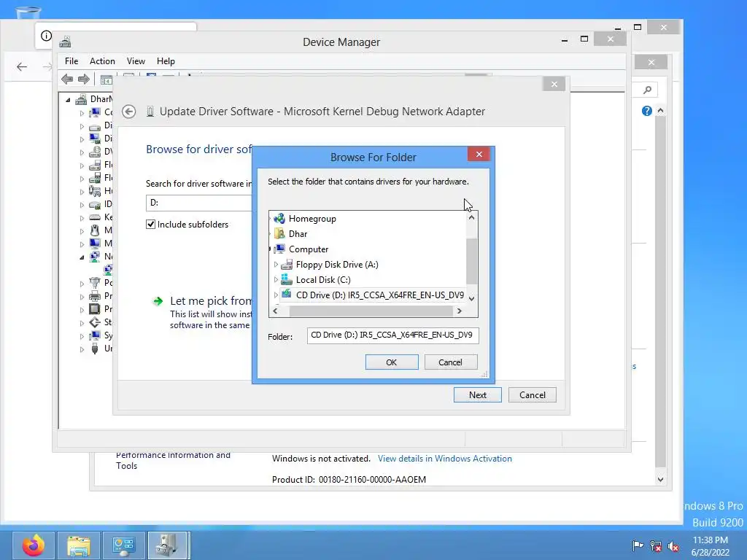
Task: Close the Browse For Folder dialog
Action: 479,155
